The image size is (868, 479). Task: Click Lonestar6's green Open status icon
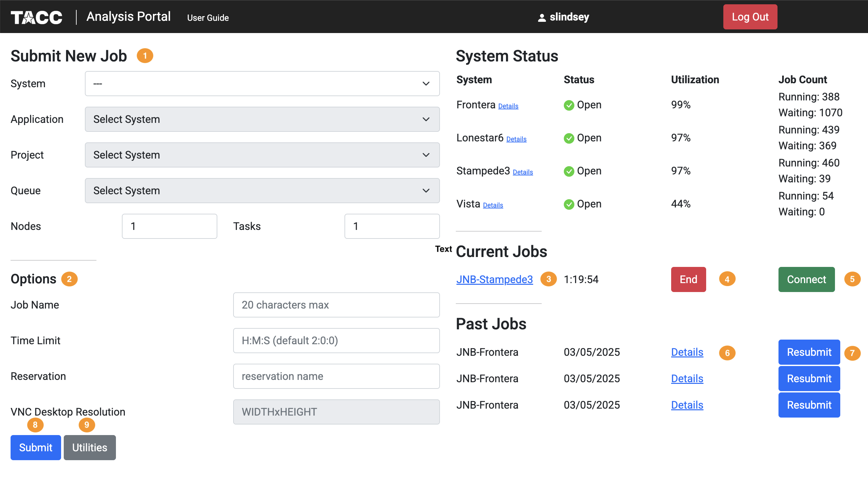pos(569,138)
